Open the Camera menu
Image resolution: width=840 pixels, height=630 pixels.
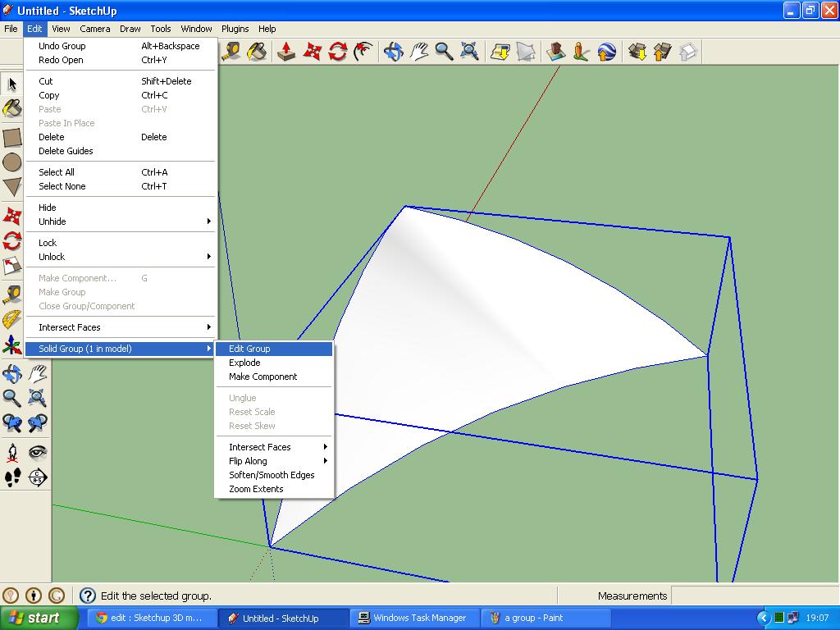[95, 29]
